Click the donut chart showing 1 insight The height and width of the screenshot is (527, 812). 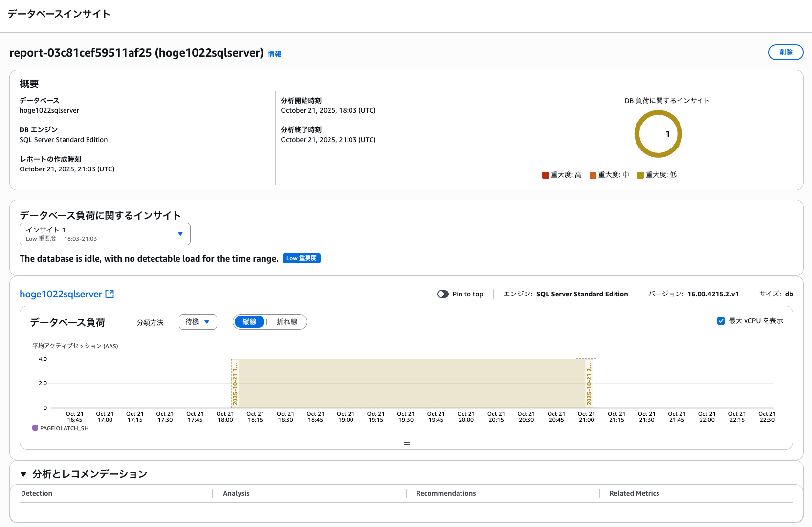pos(658,134)
